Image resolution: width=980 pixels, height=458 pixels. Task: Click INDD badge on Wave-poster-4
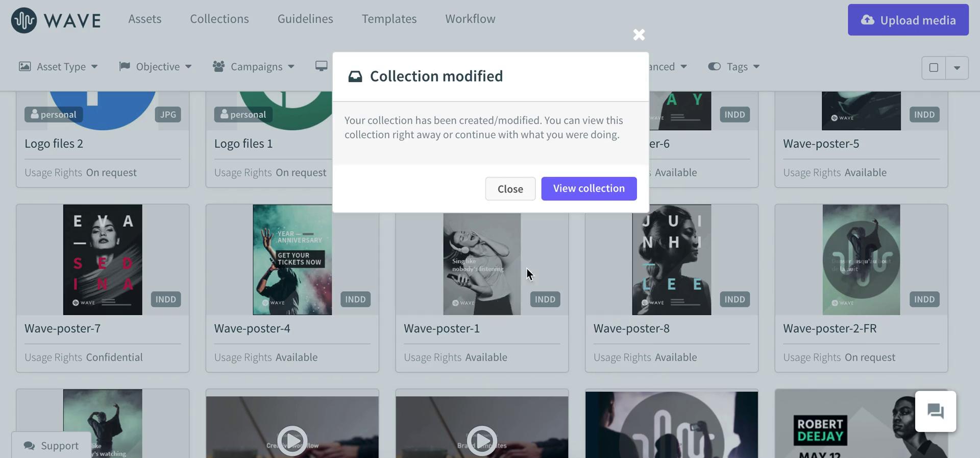(355, 299)
